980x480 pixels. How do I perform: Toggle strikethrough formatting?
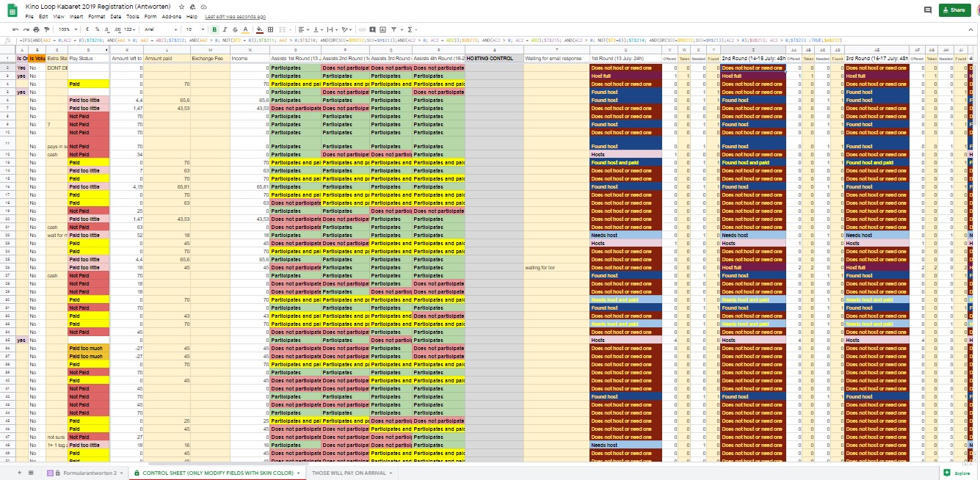coord(235,29)
